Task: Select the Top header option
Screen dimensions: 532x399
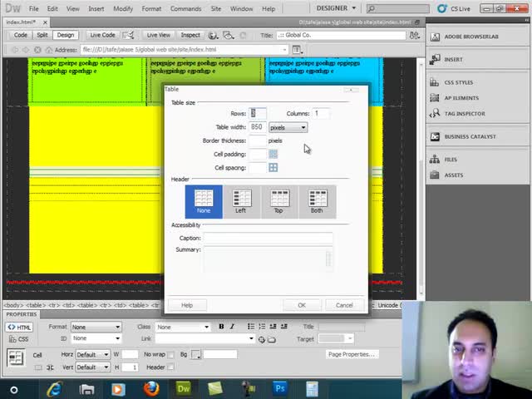Action: 280,201
